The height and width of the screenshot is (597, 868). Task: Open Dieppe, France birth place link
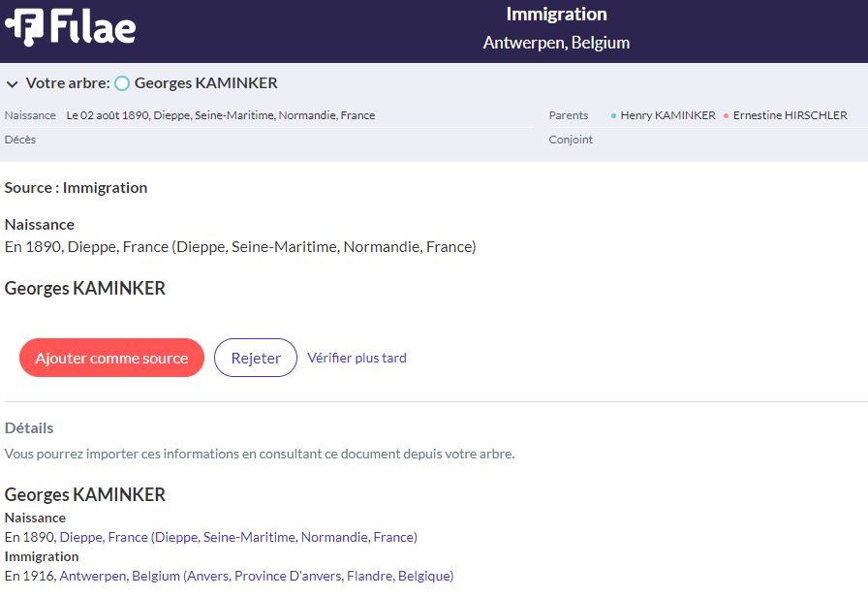pos(238,537)
